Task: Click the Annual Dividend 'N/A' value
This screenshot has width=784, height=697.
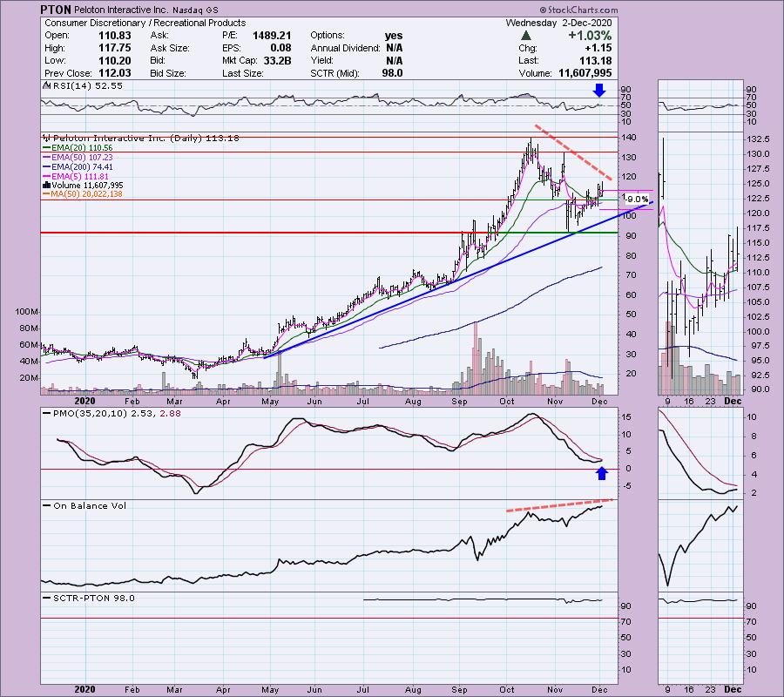Action: pos(394,48)
